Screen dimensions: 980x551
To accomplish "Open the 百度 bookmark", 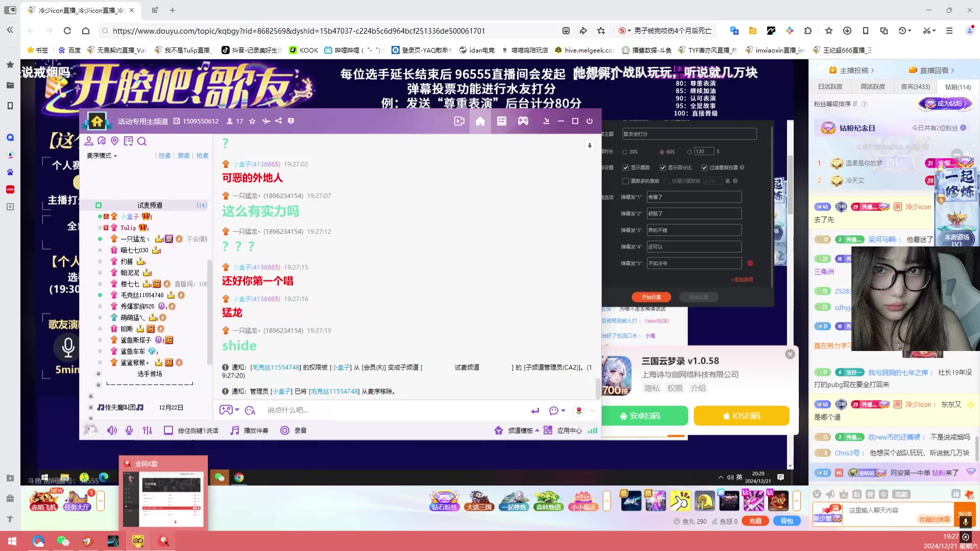I will (69, 50).
